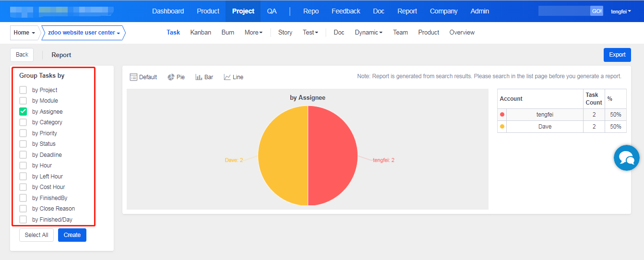Image resolution: width=644 pixels, height=260 pixels.
Task: Click the yellow Dave legend dot
Action: click(x=502, y=127)
